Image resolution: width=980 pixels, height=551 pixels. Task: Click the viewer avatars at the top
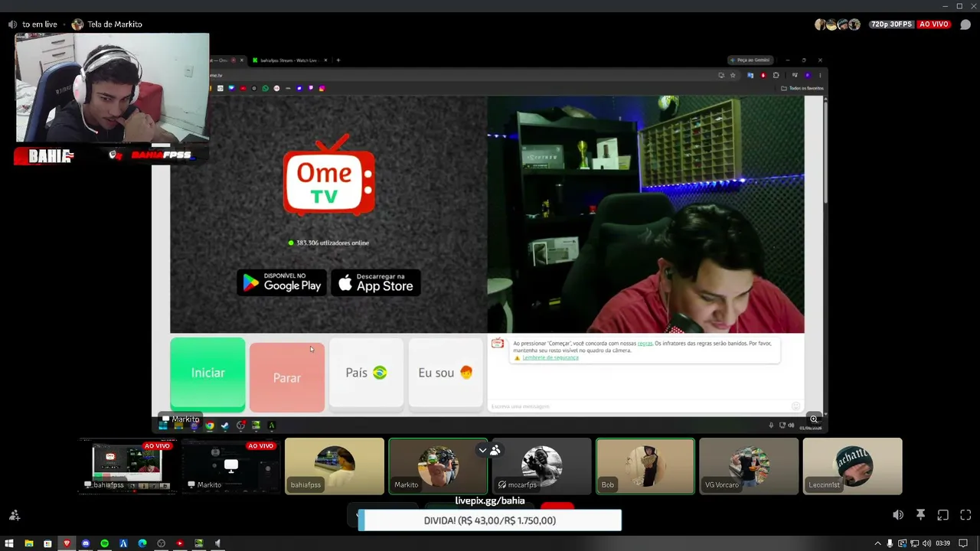pos(838,24)
